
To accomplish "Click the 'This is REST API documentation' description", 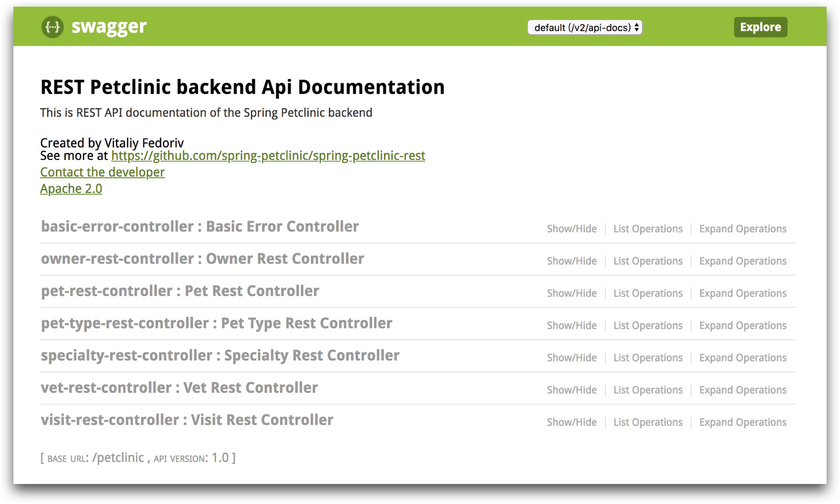I will click(x=206, y=112).
